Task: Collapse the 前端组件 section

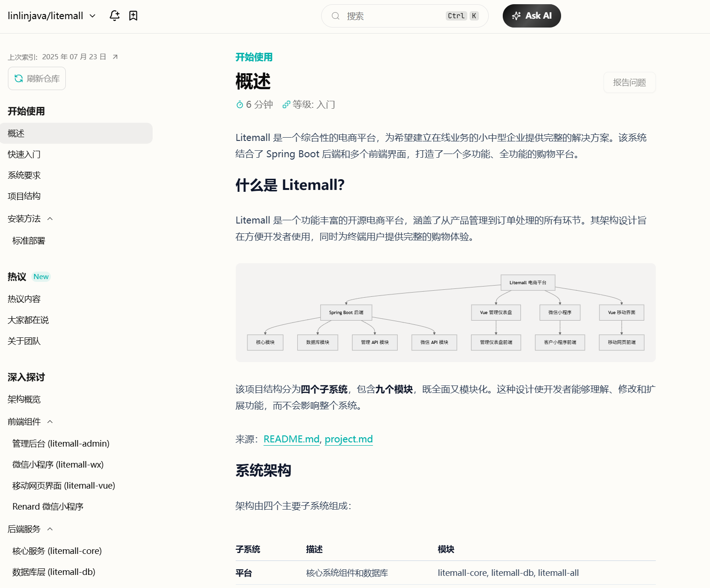Action: pyautogui.click(x=50, y=422)
